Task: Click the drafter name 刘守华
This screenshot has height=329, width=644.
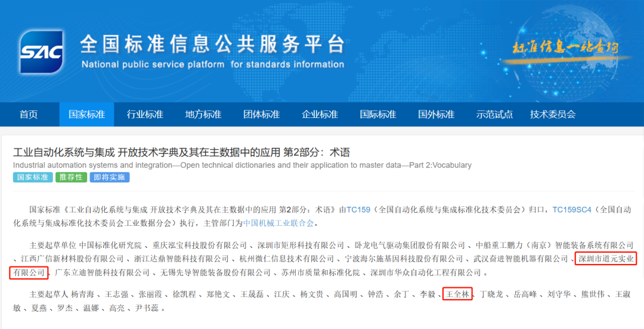Action: (559, 294)
